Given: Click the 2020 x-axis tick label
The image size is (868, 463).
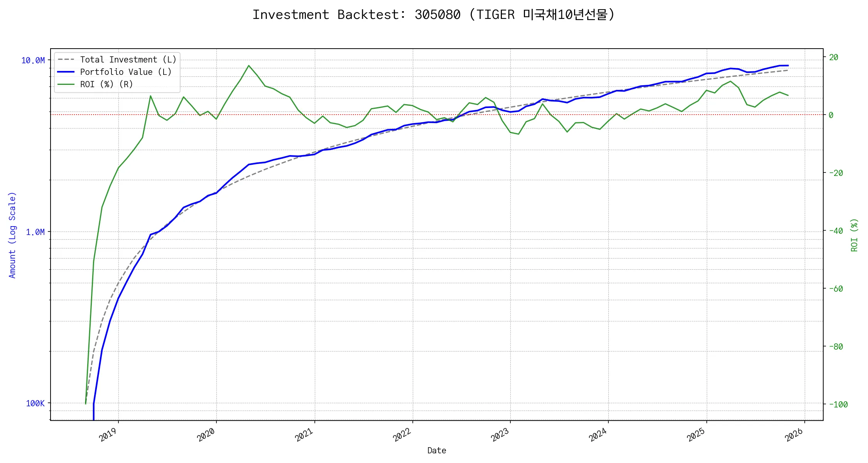Looking at the screenshot, I should [206, 435].
